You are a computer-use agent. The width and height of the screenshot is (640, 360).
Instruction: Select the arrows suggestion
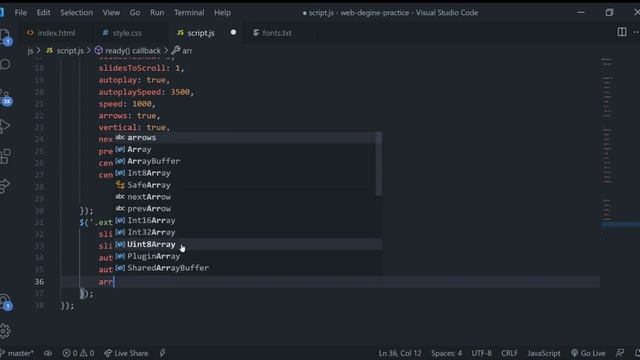[x=248, y=138]
